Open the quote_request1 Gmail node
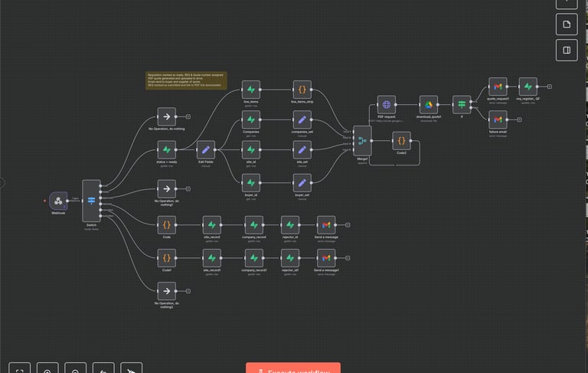The image size is (588, 373). point(498,87)
